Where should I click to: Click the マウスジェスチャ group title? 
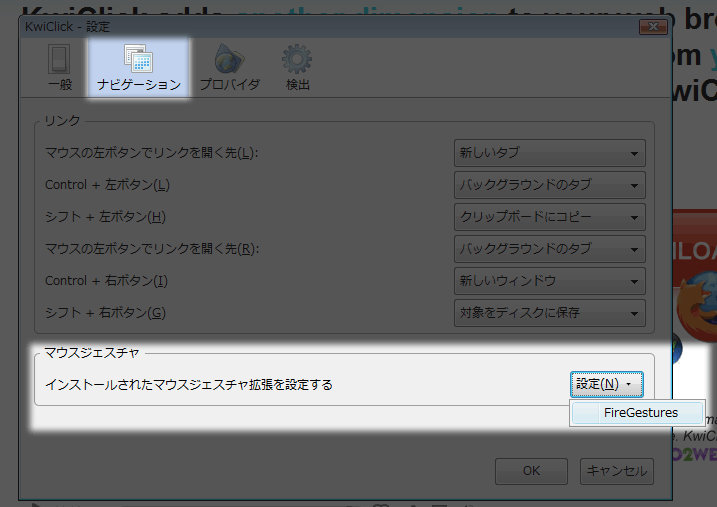(x=91, y=352)
